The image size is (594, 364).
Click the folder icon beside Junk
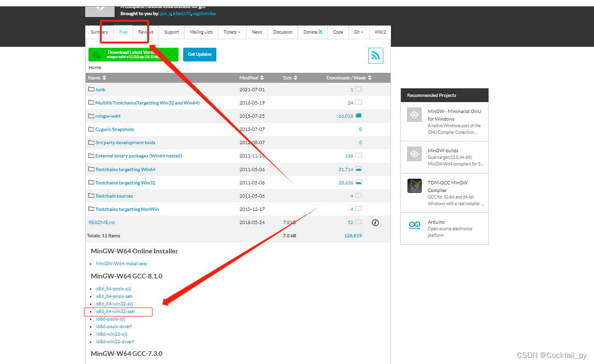tap(91, 89)
